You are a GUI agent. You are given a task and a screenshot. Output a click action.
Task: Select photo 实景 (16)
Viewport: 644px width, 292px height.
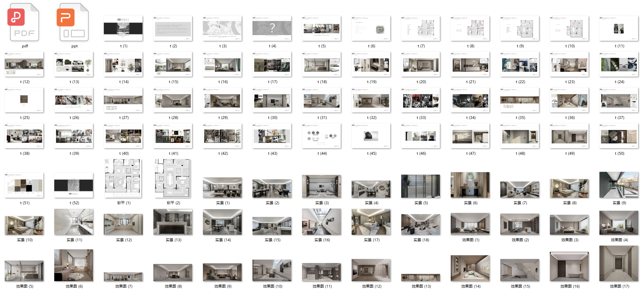pos(321,222)
